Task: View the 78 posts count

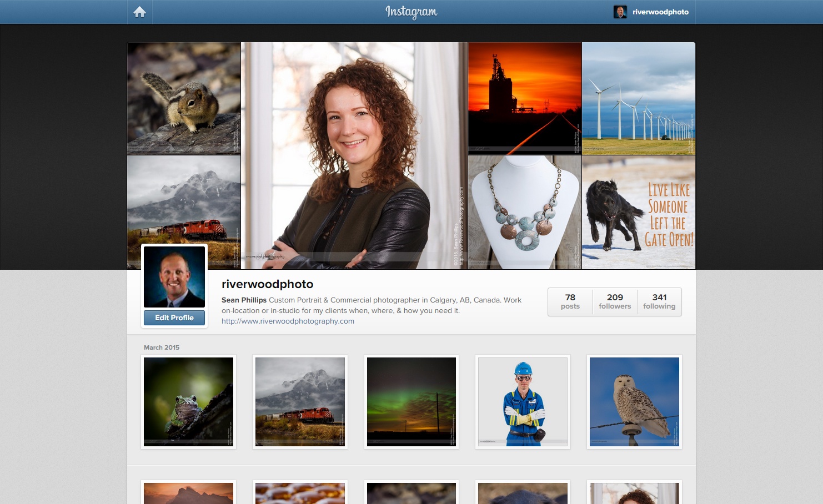Action: 570,301
